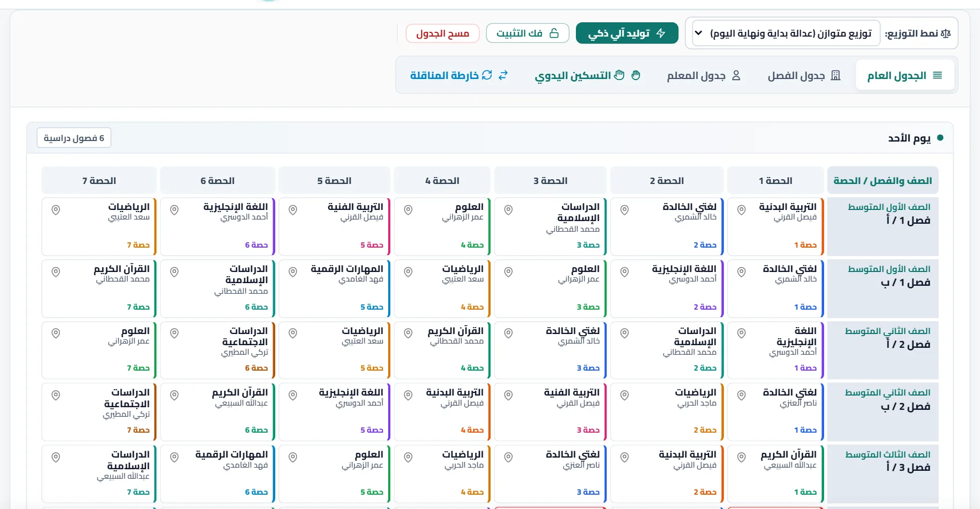Click location pin on التربية الفنية period 5 class 1/أ
This screenshot has width=980, height=509.
pyautogui.click(x=292, y=210)
